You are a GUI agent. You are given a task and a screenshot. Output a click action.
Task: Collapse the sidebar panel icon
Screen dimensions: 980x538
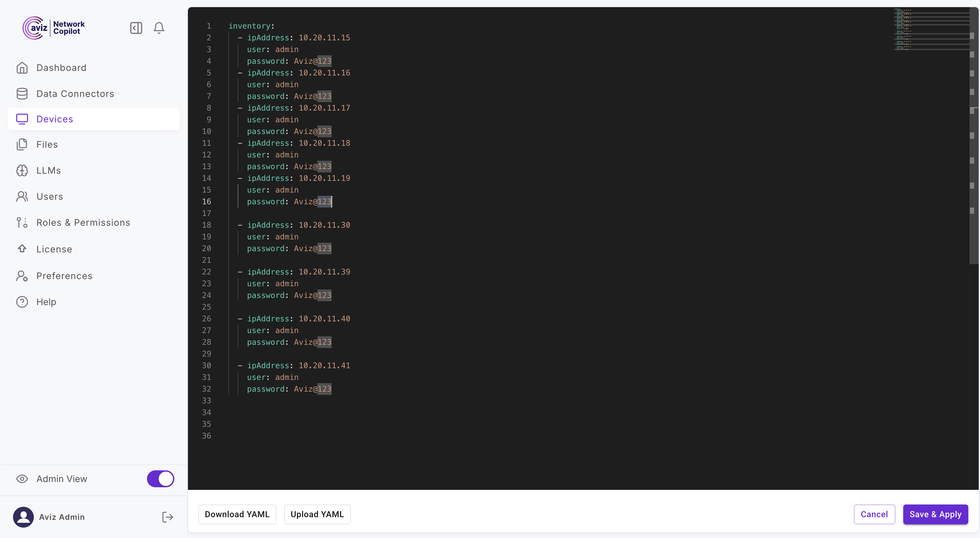136,28
